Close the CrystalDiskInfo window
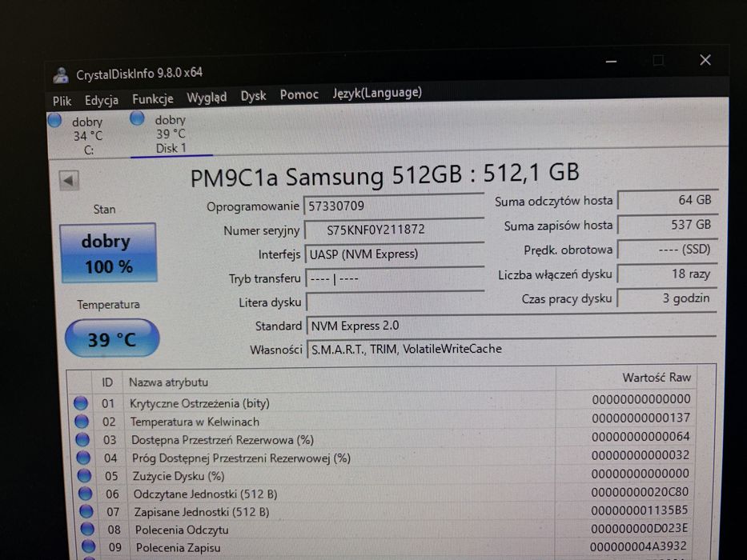 705,60
